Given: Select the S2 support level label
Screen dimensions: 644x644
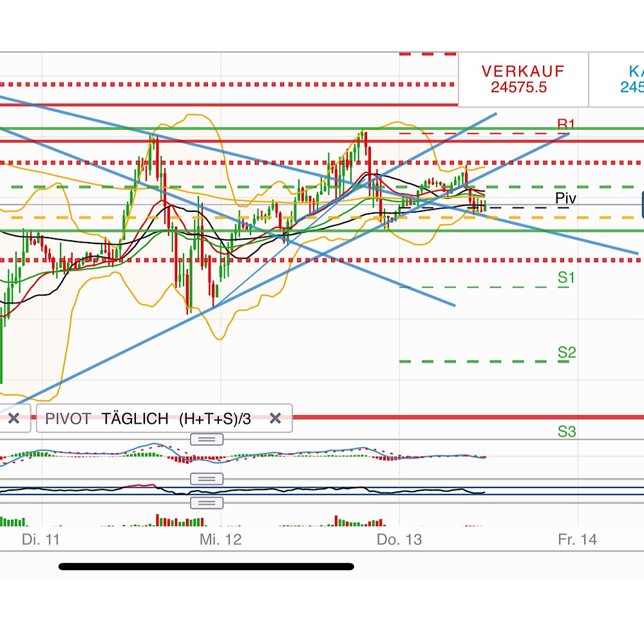Looking at the screenshot, I should [x=566, y=352].
